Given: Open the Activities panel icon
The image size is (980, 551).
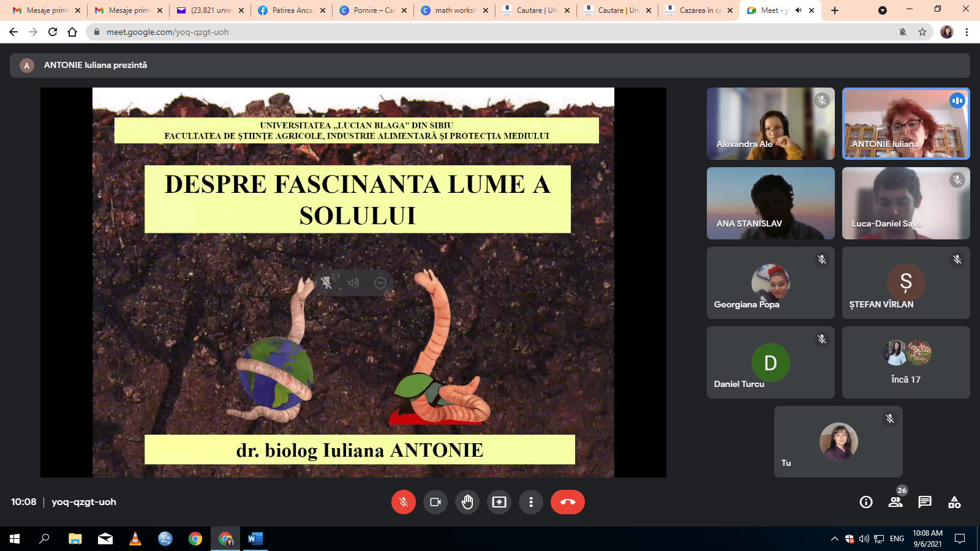Looking at the screenshot, I should (x=954, y=502).
